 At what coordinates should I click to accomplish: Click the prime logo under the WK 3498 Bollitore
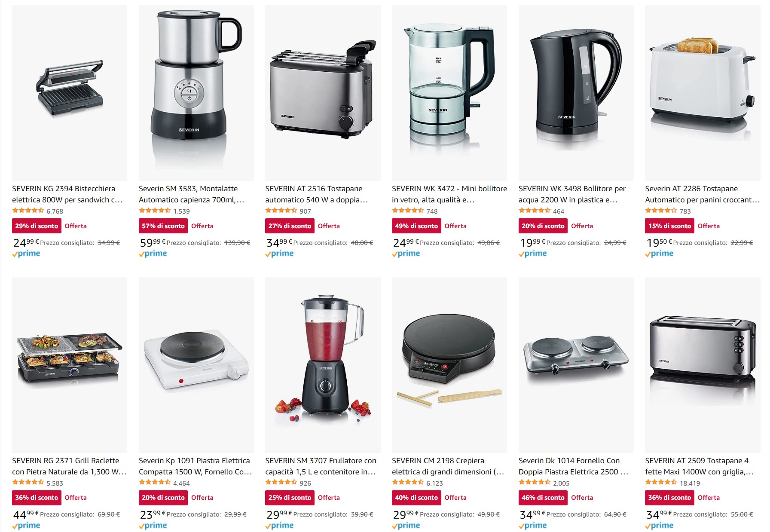coord(533,254)
